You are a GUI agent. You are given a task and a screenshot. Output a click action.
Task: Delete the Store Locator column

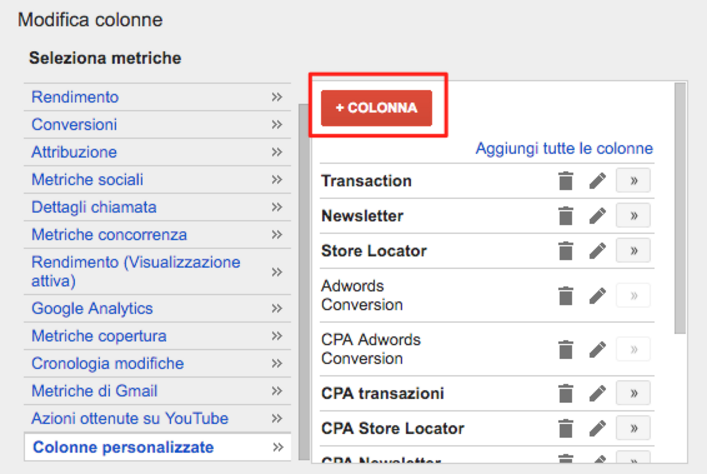coord(565,251)
